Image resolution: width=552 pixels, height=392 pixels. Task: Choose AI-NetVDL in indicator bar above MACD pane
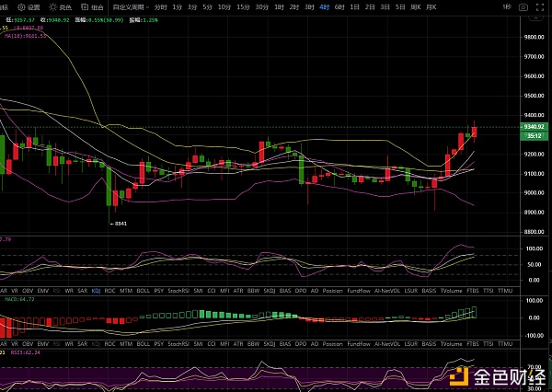(387, 291)
